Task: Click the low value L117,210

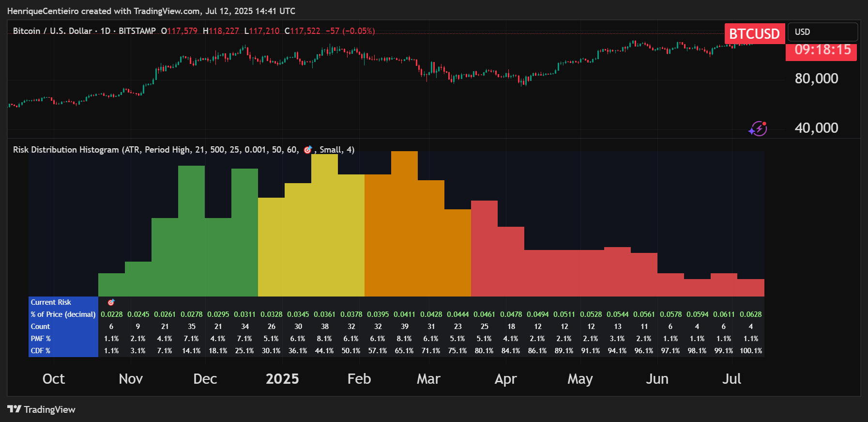Action: tap(262, 31)
